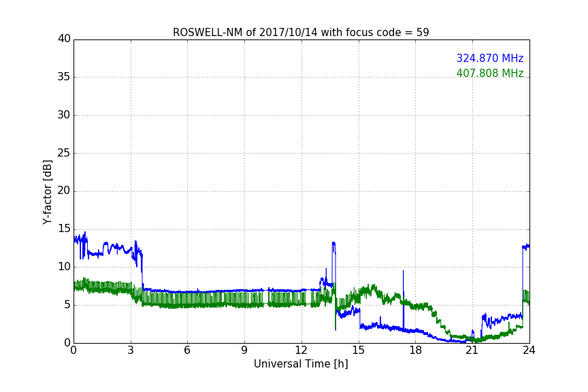Click x-axis tick value 15

pyautogui.click(x=359, y=350)
